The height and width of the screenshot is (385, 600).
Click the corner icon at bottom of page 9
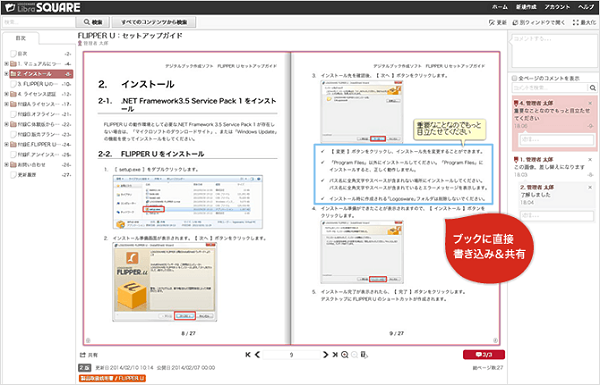click(495, 340)
